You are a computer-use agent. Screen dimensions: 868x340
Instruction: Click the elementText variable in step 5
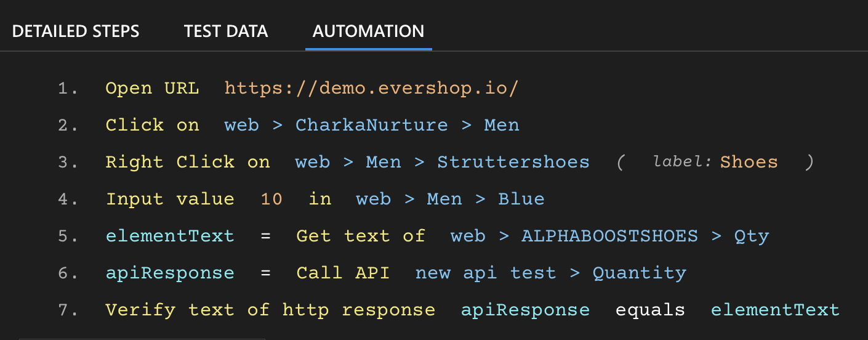(170, 236)
